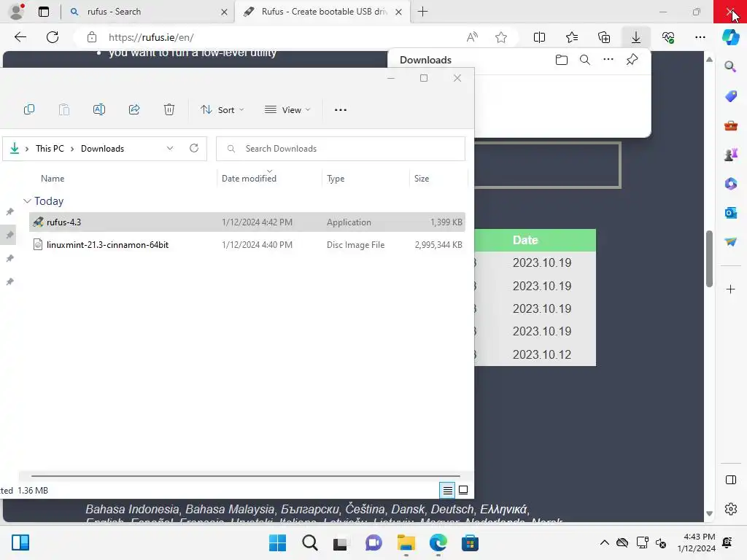
Task: Open the Sort dropdown in File Explorer
Action: pyautogui.click(x=222, y=109)
